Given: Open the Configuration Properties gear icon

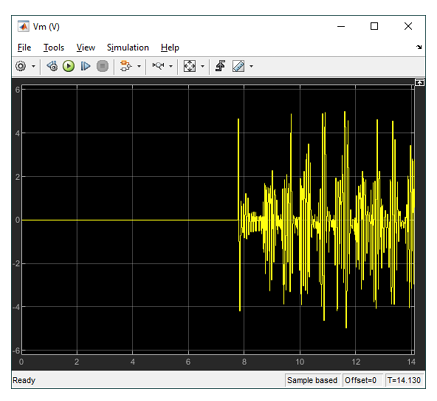Looking at the screenshot, I should pos(21,66).
